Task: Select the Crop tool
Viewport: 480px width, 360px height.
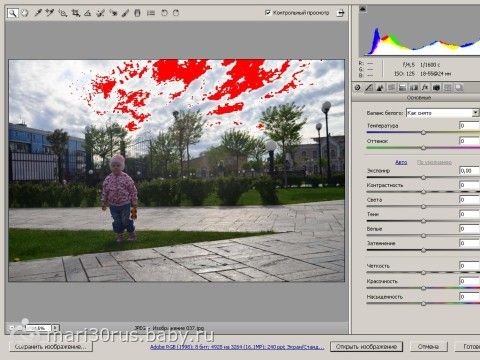Action: tap(76, 13)
